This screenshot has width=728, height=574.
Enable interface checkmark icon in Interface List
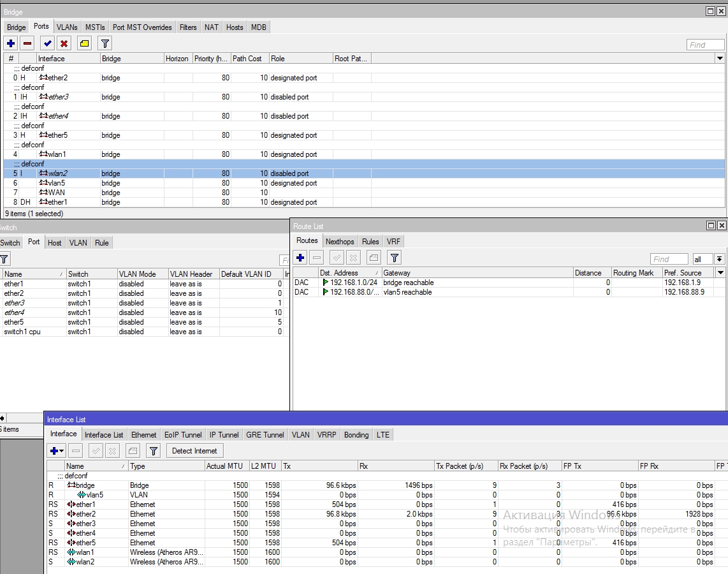[x=96, y=450]
